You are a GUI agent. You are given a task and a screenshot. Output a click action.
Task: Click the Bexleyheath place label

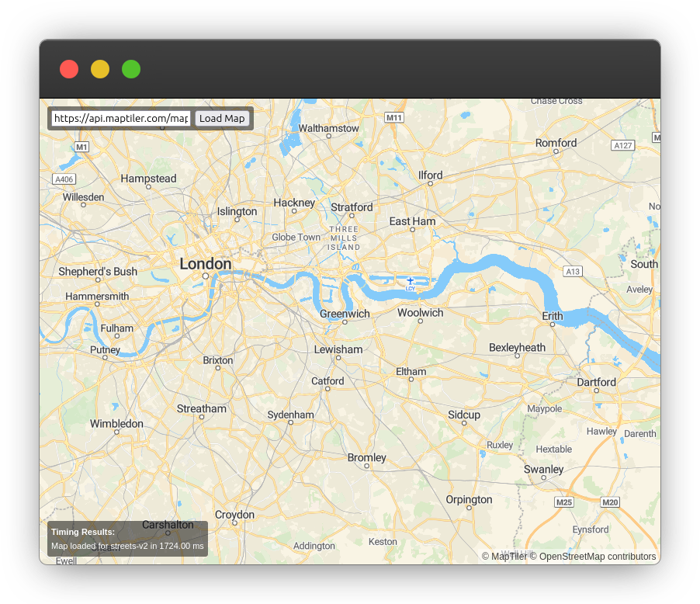pos(517,348)
